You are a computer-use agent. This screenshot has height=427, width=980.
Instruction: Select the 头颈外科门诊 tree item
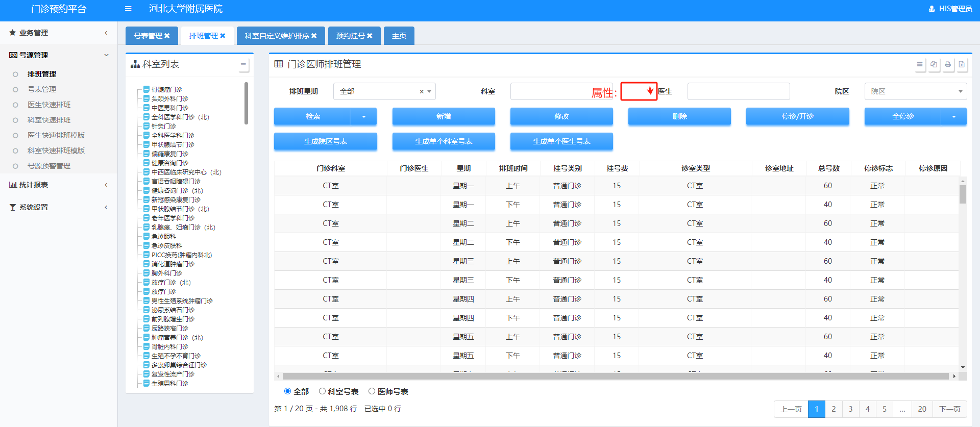pyautogui.click(x=170, y=98)
